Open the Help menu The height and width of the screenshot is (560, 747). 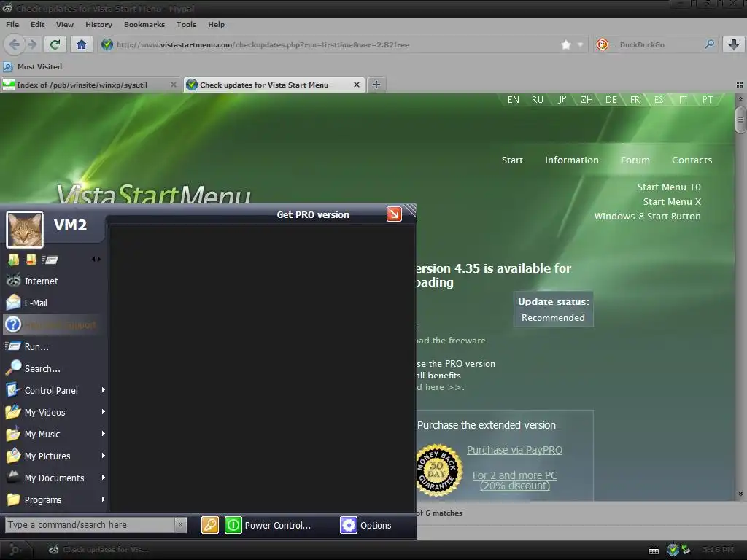[216, 25]
